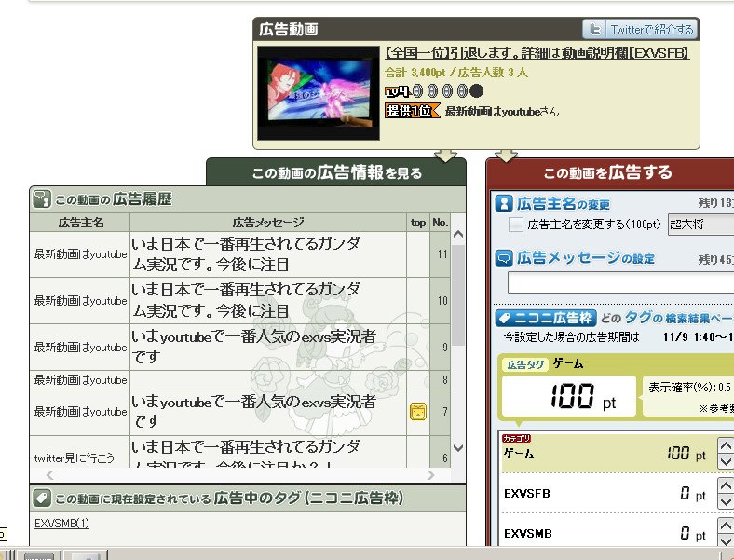This screenshot has width=734, height=560.
Task: Click the ニコニ広告枠 tag badge
Action: (x=546, y=319)
